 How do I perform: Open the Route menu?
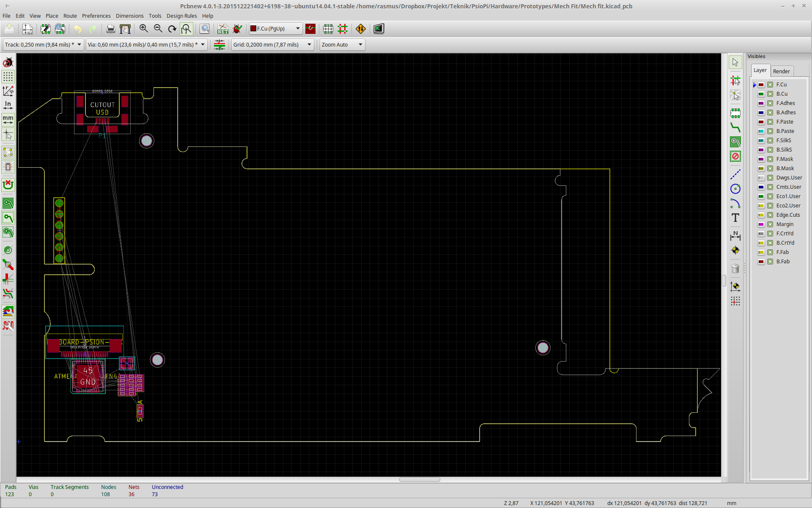click(70, 16)
